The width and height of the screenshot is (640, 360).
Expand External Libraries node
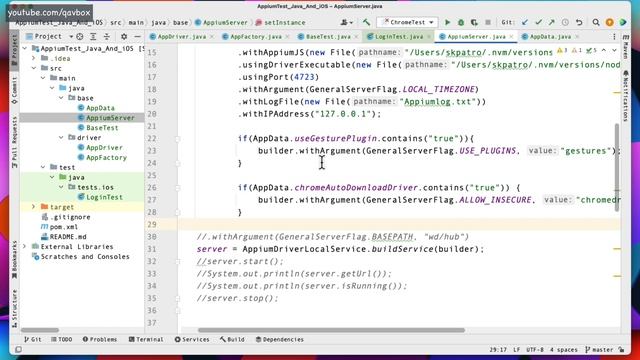point(25,247)
